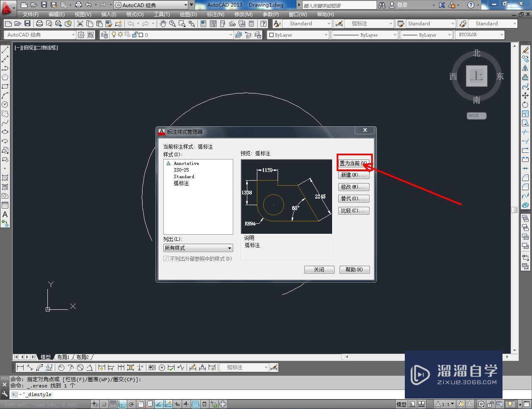Click the Arc Length dimension icon

[x=39, y=367]
